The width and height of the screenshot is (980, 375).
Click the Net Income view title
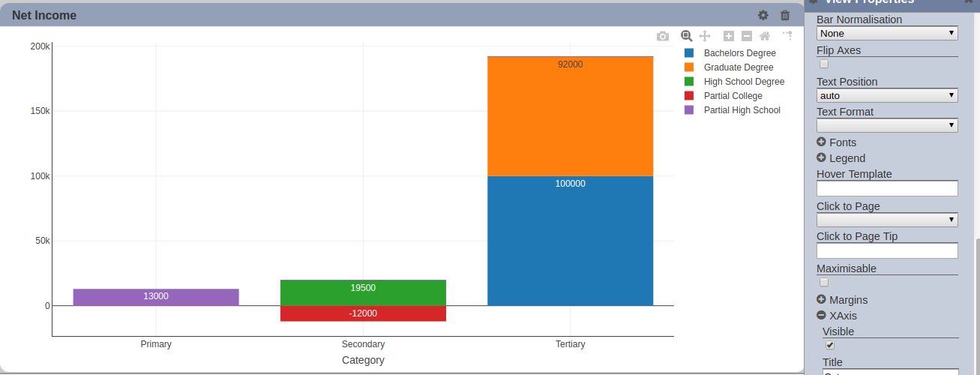(44, 15)
